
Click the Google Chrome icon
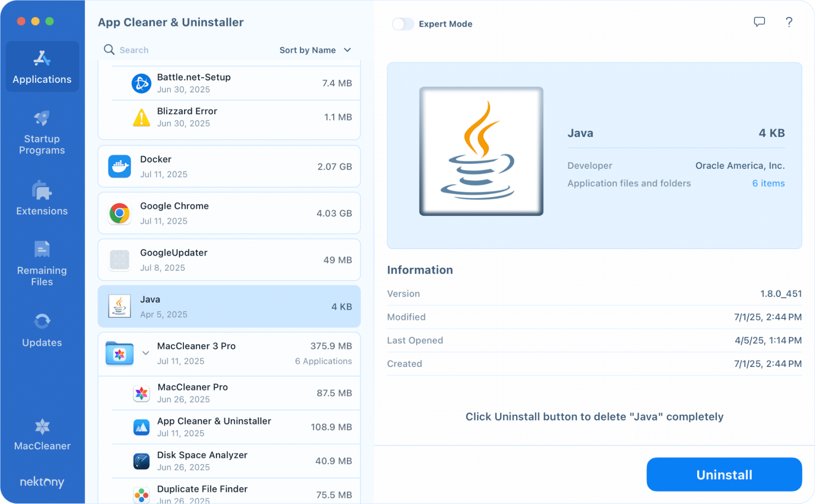[x=119, y=213]
